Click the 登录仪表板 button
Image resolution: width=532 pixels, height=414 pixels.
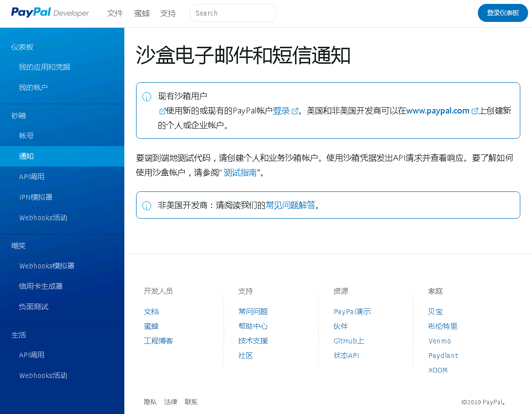(503, 13)
